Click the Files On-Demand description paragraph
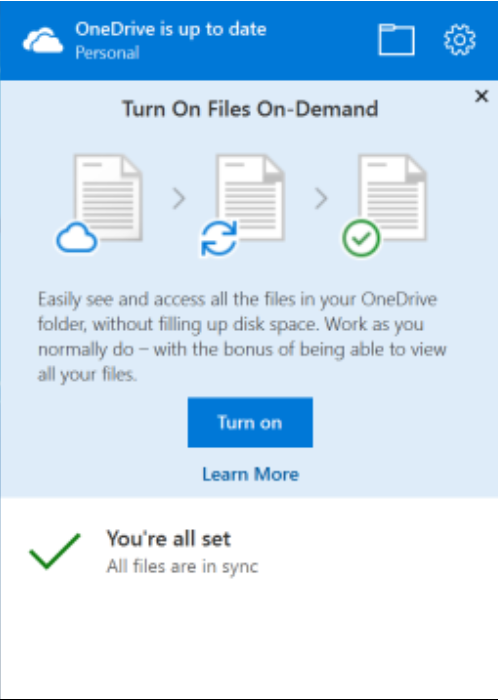The height and width of the screenshot is (700, 498). [242, 336]
